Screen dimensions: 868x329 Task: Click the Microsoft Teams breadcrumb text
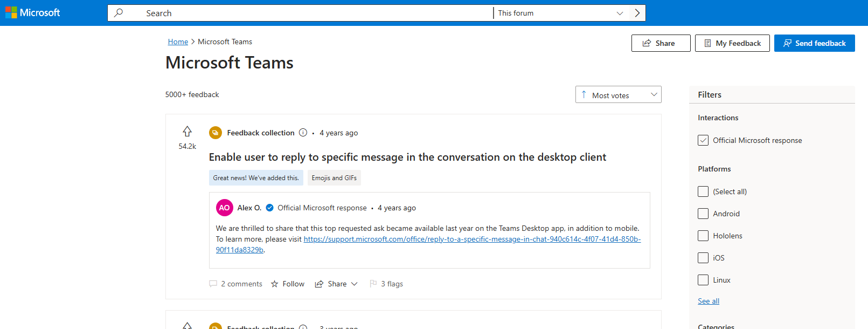tap(225, 42)
